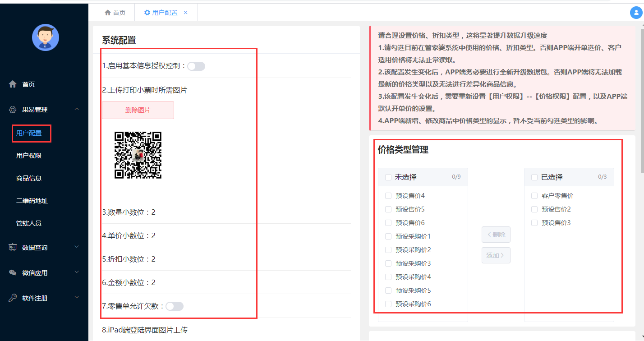Check 预设采购价5 checkbox
Image resolution: width=644 pixels, height=341 pixels.
388,290
